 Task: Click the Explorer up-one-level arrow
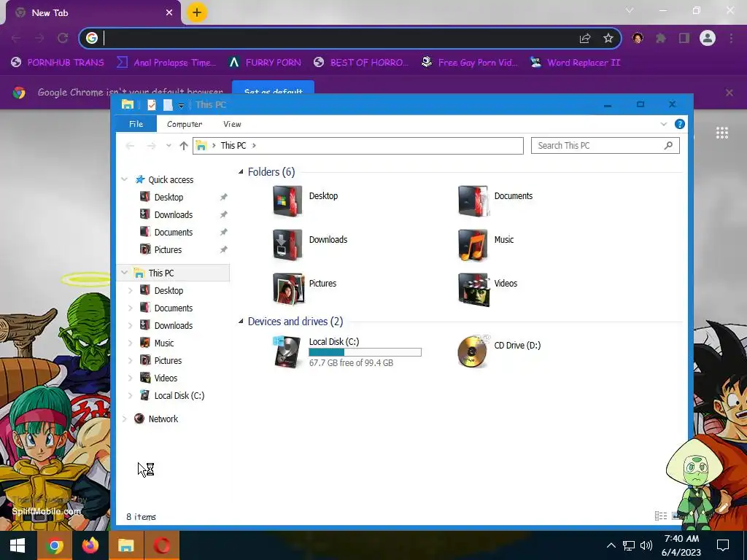coord(183,146)
